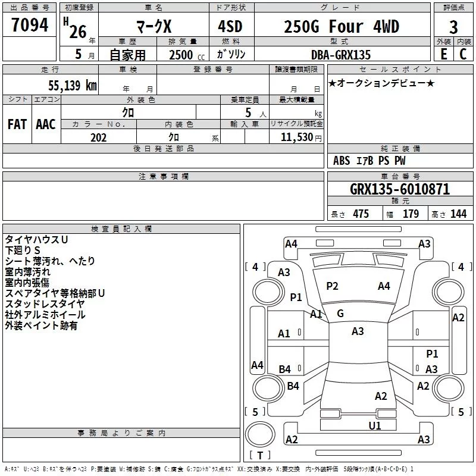Click air conditioner value AAC
The width and height of the screenshot is (476, 476).
coord(46,124)
